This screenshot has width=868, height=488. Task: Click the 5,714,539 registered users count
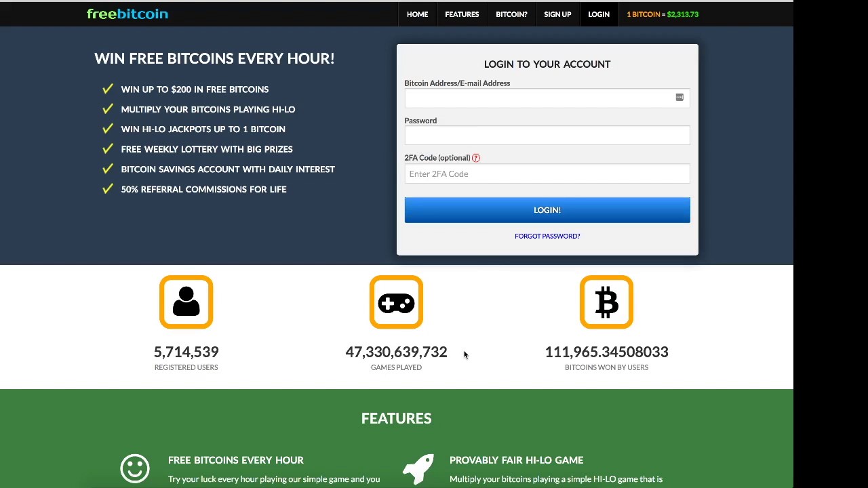tap(186, 352)
